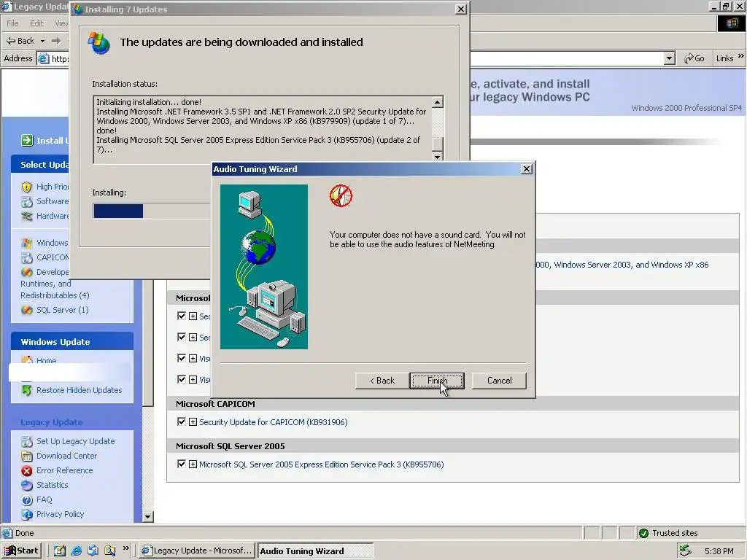747x560 pixels.
Task: Open the Home link under Windows Update
Action: click(x=46, y=361)
